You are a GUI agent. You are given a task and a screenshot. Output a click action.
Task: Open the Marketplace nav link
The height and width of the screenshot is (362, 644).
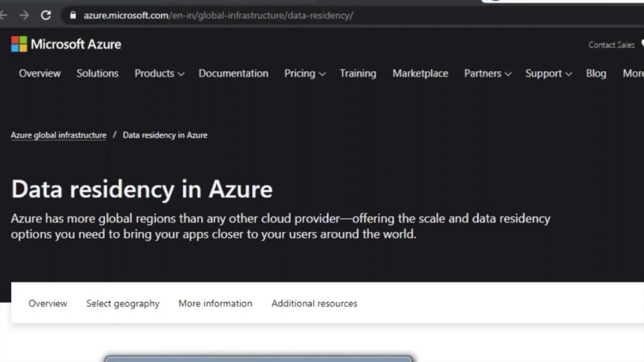[x=420, y=73]
